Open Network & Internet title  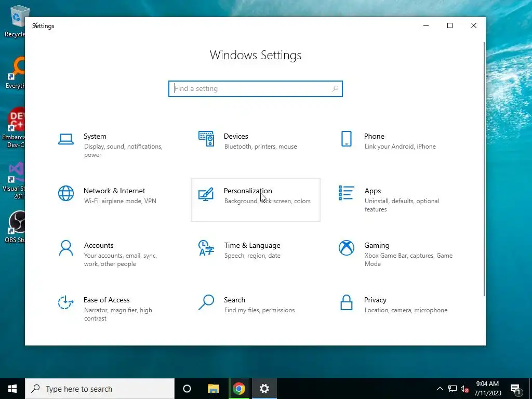(114, 191)
